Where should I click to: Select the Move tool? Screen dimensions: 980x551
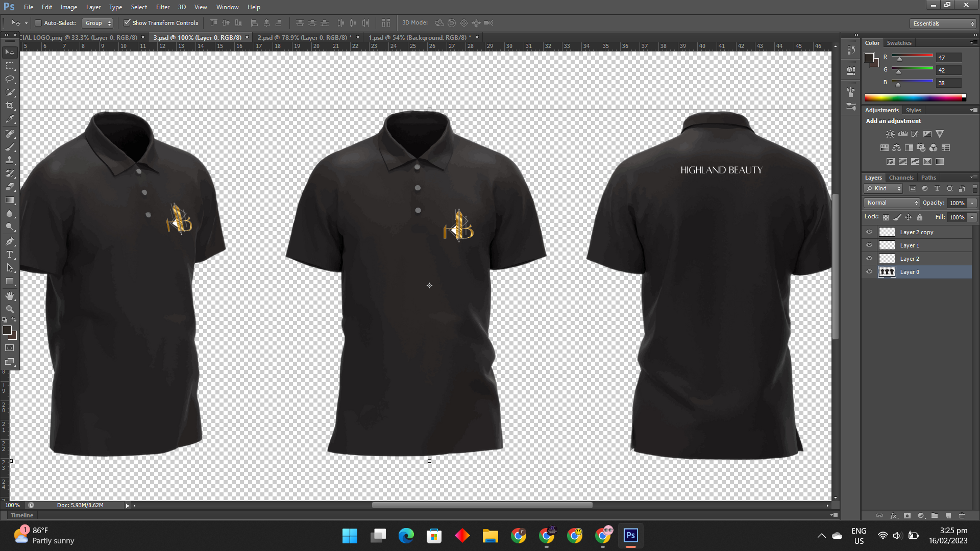9,52
